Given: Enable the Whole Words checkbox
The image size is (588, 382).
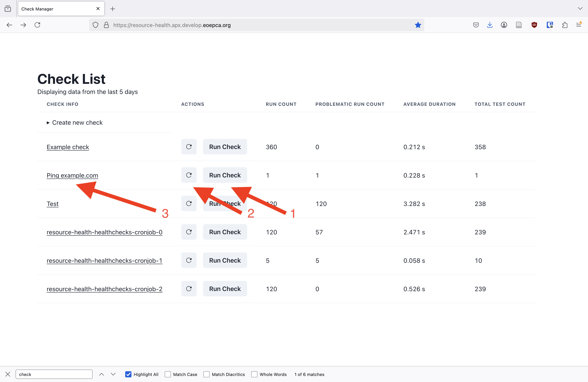Looking at the screenshot, I should tap(254, 374).
